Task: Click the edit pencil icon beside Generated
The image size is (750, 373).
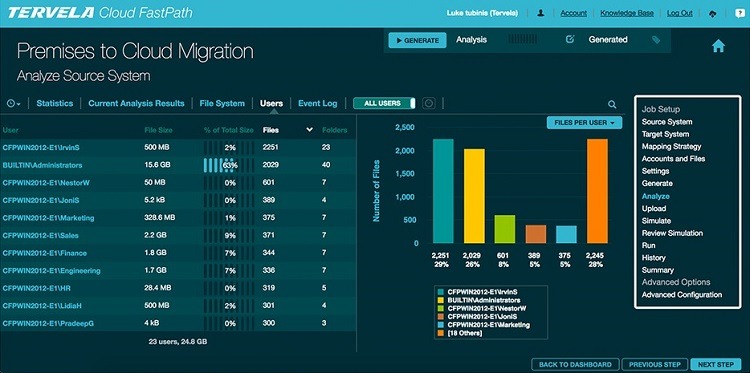Action: [x=570, y=40]
